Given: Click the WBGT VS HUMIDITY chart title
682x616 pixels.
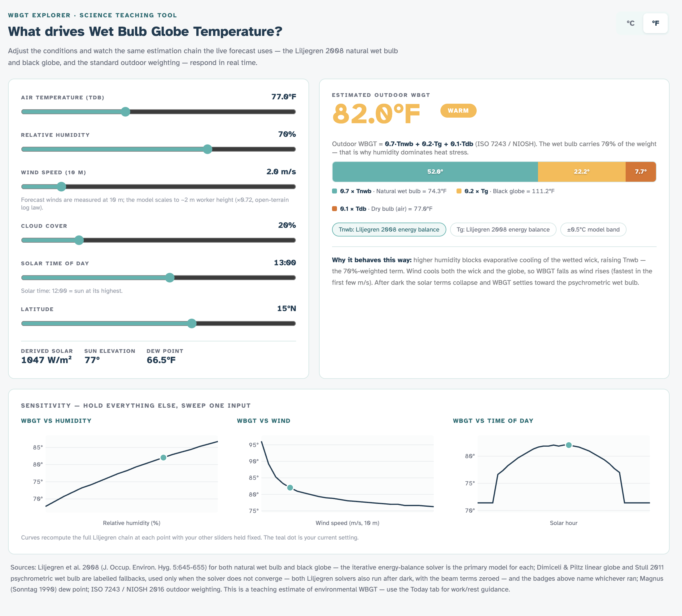Looking at the screenshot, I should (x=56, y=421).
